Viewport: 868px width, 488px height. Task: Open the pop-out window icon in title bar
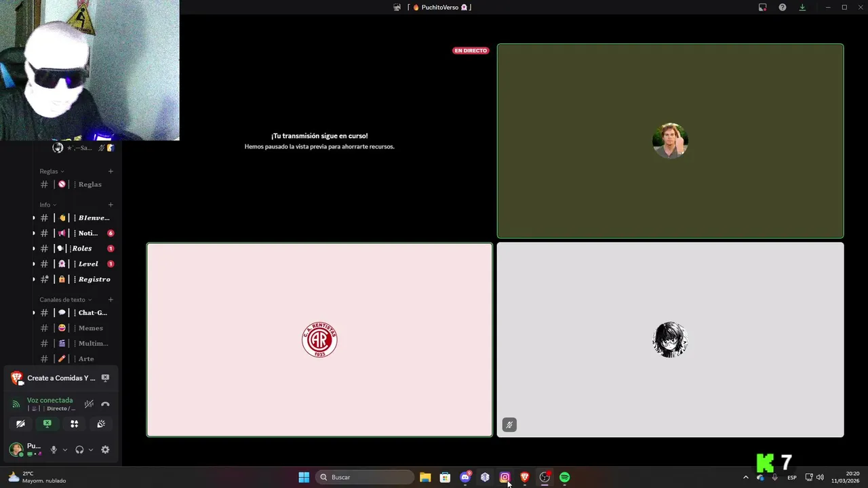762,7
